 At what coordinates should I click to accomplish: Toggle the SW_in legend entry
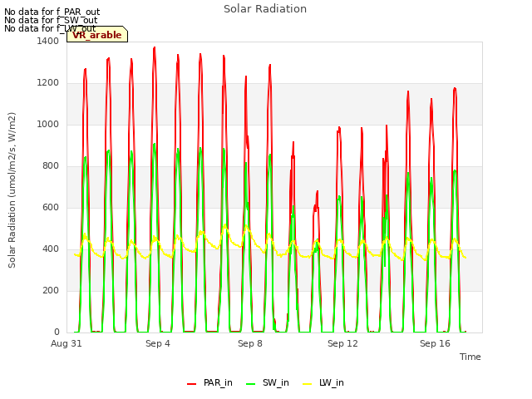(x=268, y=382)
